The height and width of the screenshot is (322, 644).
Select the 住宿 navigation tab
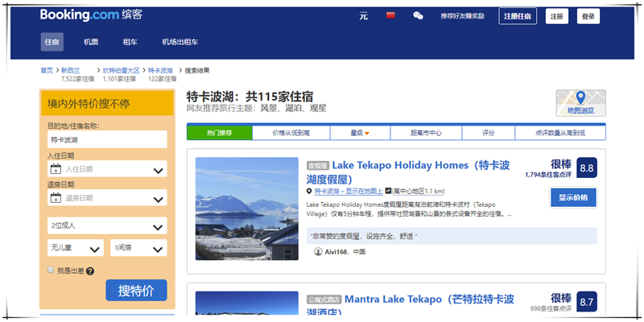tap(52, 42)
